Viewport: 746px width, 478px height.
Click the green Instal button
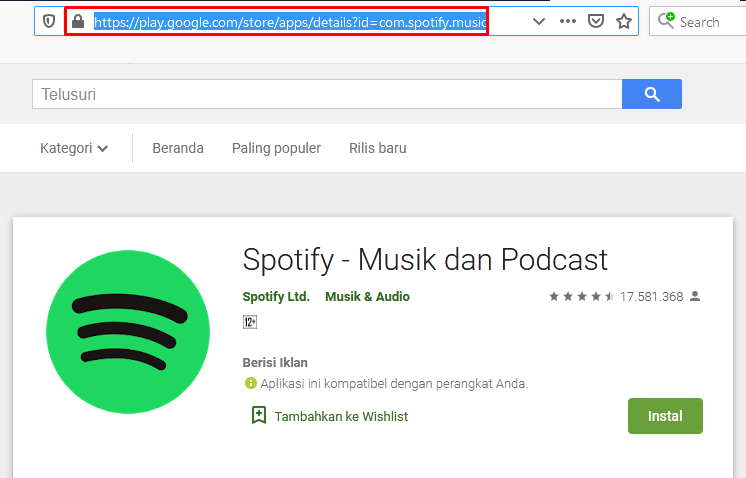665,416
